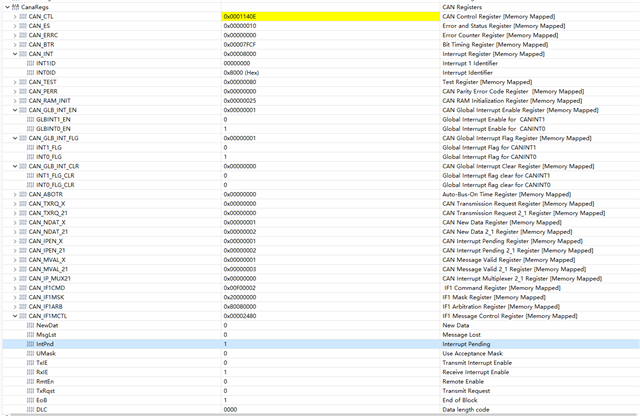This screenshot has width=640, height=416.
Task: Collapse the CAN_GLB_INT_FLG register
Action: (x=15, y=138)
